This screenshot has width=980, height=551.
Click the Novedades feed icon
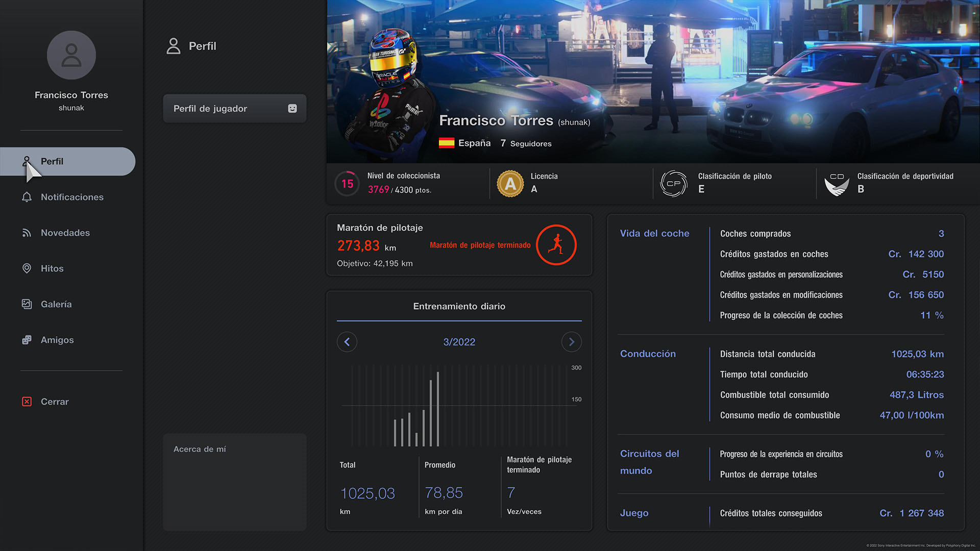pyautogui.click(x=27, y=233)
